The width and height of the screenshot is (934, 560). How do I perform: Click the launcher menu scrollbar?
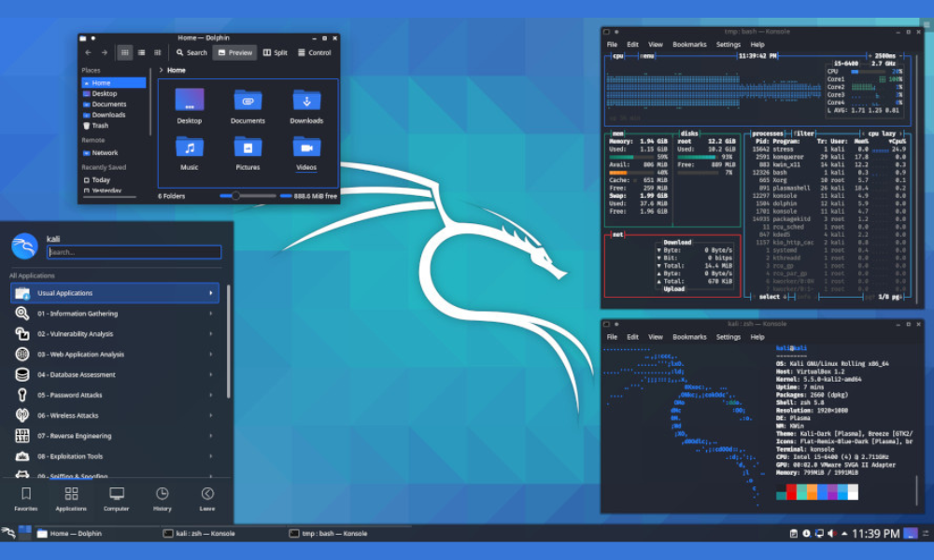228,342
